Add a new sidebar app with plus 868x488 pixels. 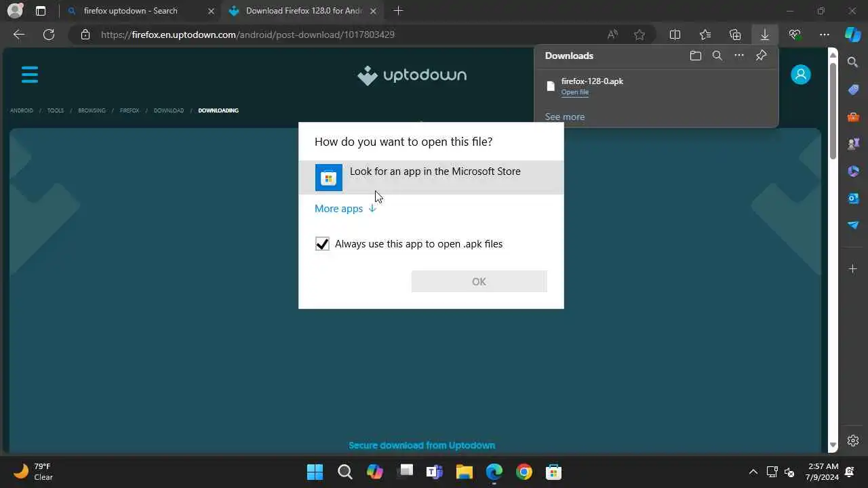[853, 269]
